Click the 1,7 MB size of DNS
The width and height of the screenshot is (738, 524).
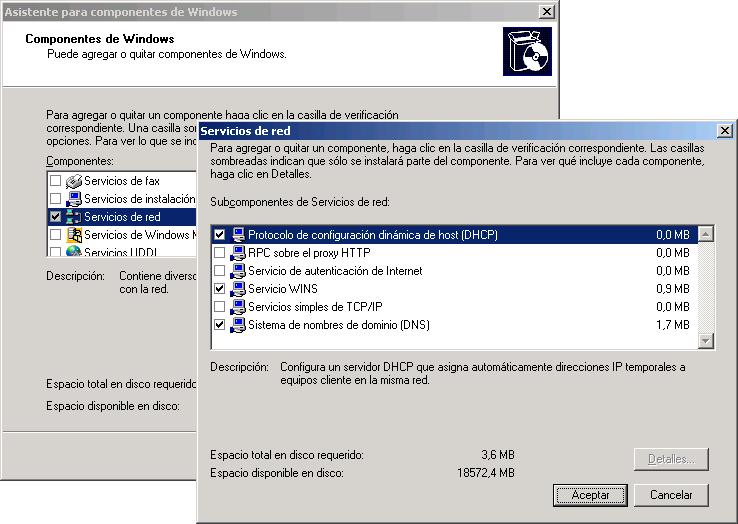click(673, 324)
